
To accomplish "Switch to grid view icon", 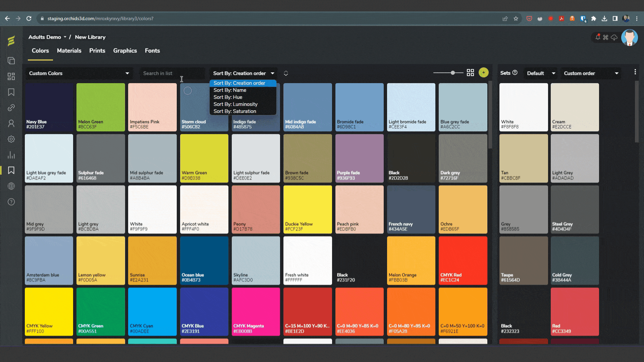I will pyautogui.click(x=470, y=73).
